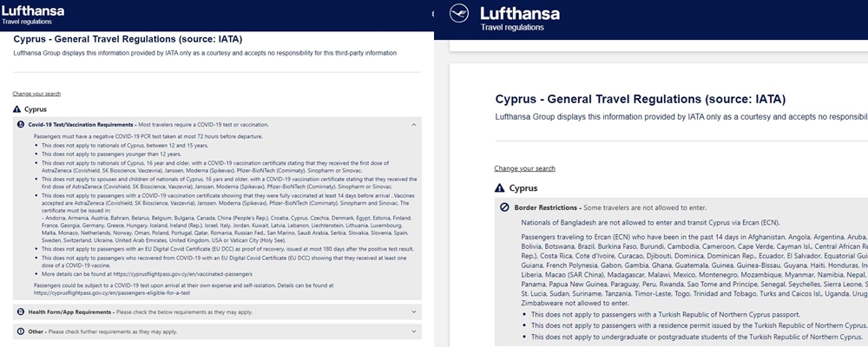Click the 'Cyprus' country label in right window
This screenshot has height=347, width=868.
click(x=523, y=188)
